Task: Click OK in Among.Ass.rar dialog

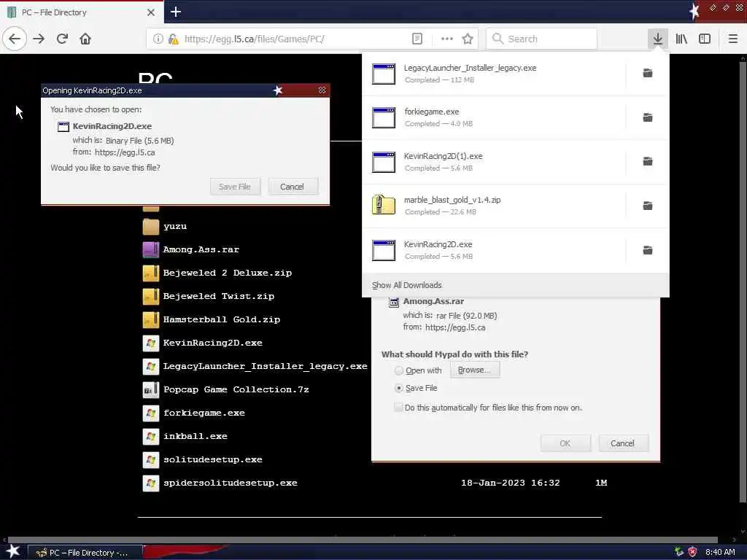Action: (x=565, y=443)
